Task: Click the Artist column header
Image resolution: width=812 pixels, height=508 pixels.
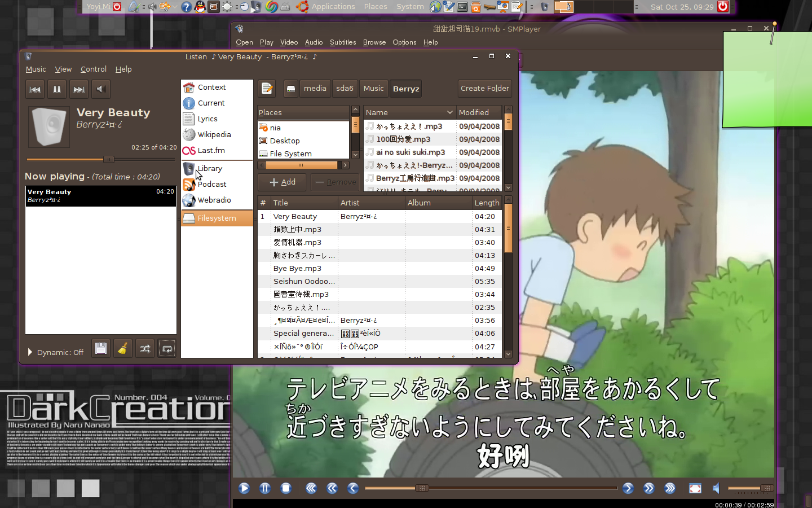Action: click(x=371, y=203)
